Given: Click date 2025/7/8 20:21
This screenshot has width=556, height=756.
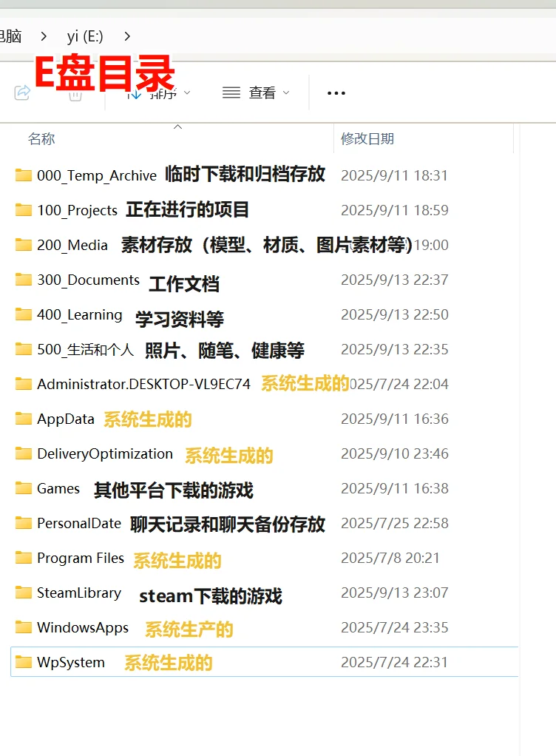Looking at the screenshot, I should (390, 558).
